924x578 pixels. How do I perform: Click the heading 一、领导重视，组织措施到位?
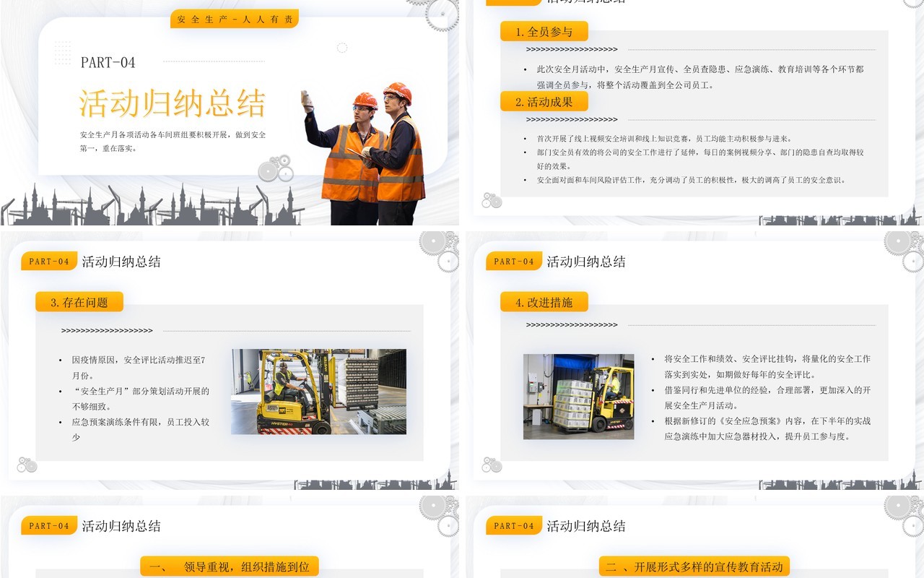pyautogui.click(x=230, y=567)
